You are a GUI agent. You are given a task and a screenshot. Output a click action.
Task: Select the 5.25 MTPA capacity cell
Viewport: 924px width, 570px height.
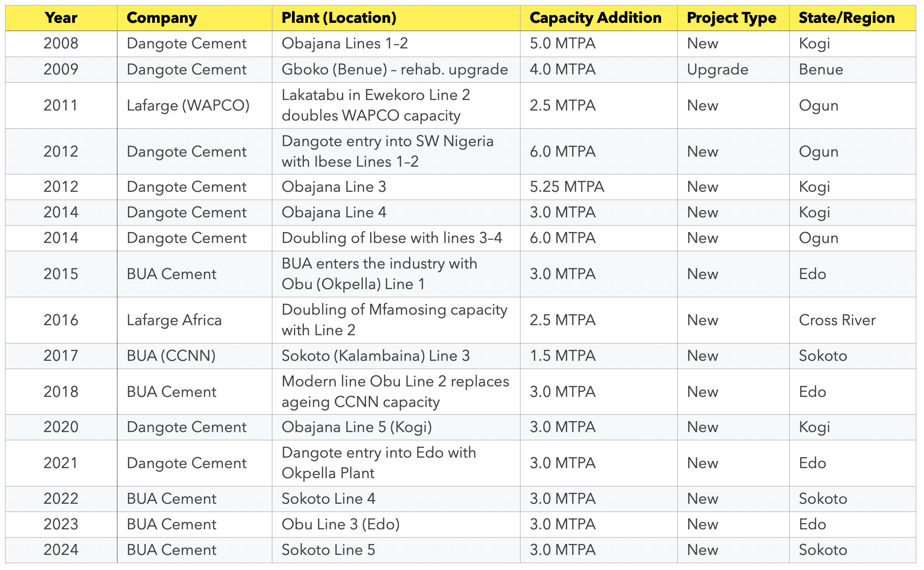pyautogui.click(x=567, y=187)
